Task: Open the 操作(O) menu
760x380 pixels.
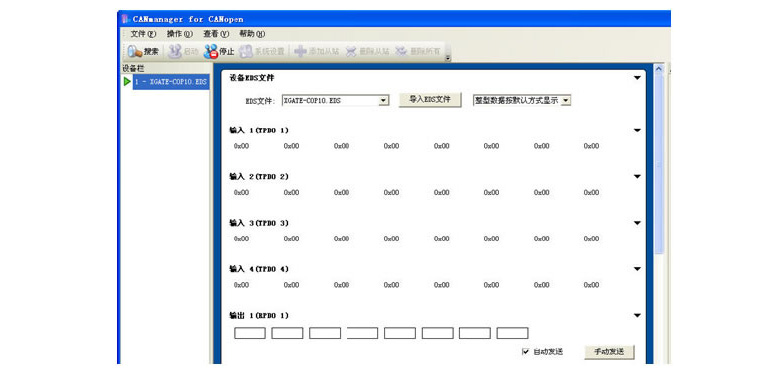Action: click(180, 34)
